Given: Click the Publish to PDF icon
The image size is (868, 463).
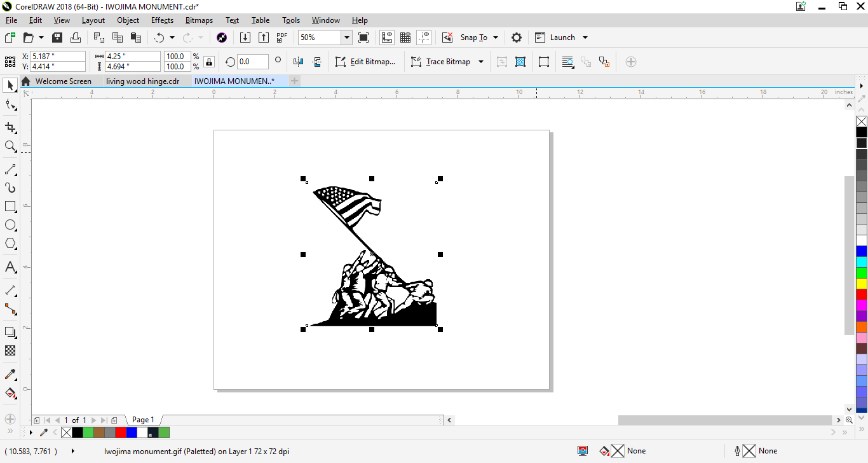Looking at the screenshot, I should (x=282, y=38).
